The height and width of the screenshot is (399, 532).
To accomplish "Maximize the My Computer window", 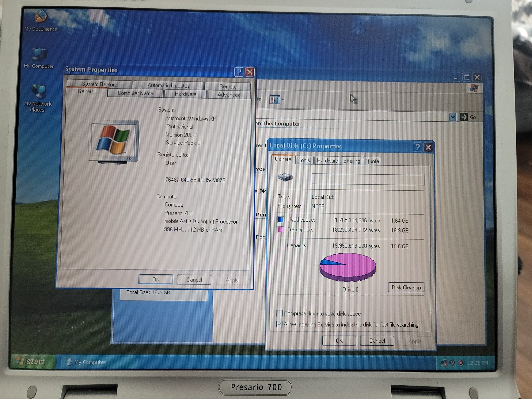I will click(466, 77).
